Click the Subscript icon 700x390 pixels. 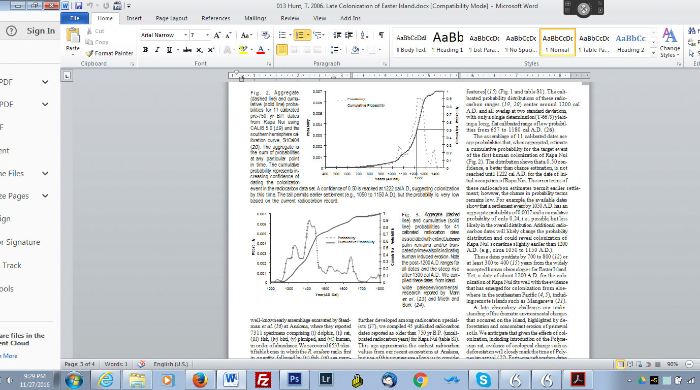(x=199, y=50)
